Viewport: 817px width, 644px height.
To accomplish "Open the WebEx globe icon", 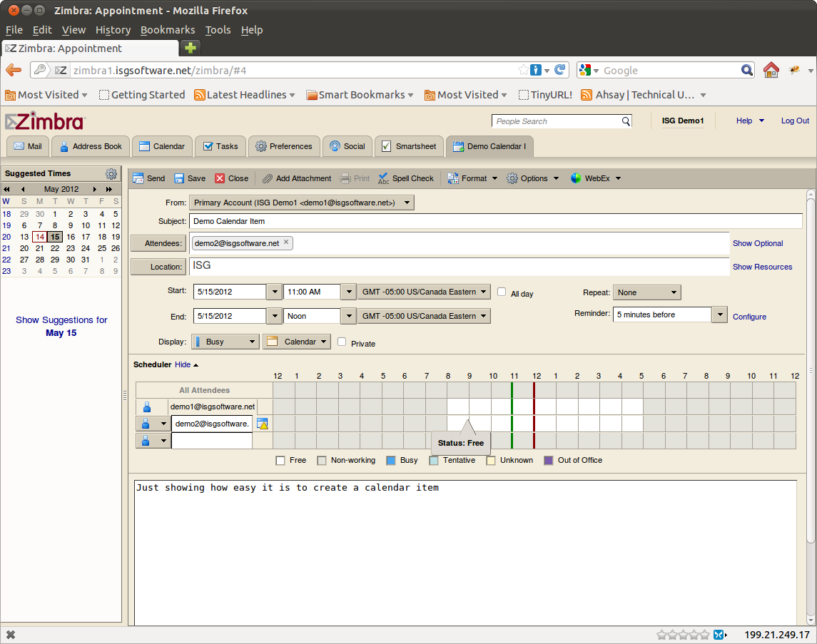I will tap(576, 178).
